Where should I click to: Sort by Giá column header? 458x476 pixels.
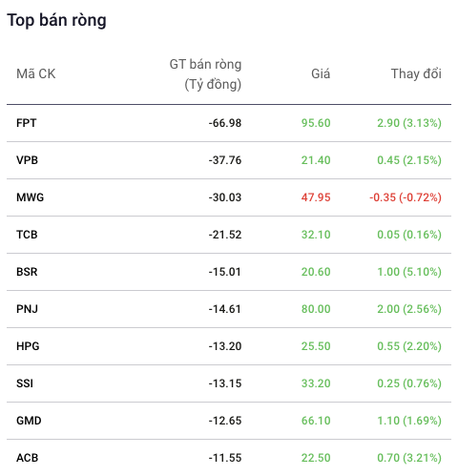click(x=321, y=73)
